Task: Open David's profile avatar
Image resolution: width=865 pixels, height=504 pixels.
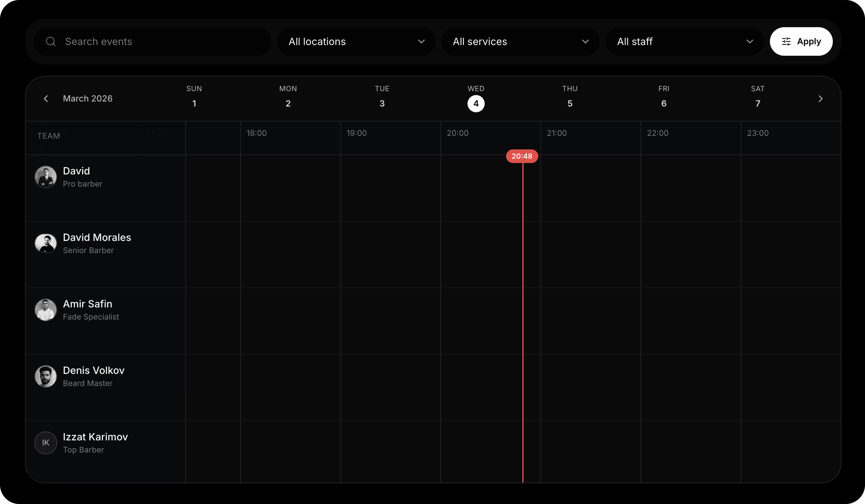Action: [x=45, y=177]
